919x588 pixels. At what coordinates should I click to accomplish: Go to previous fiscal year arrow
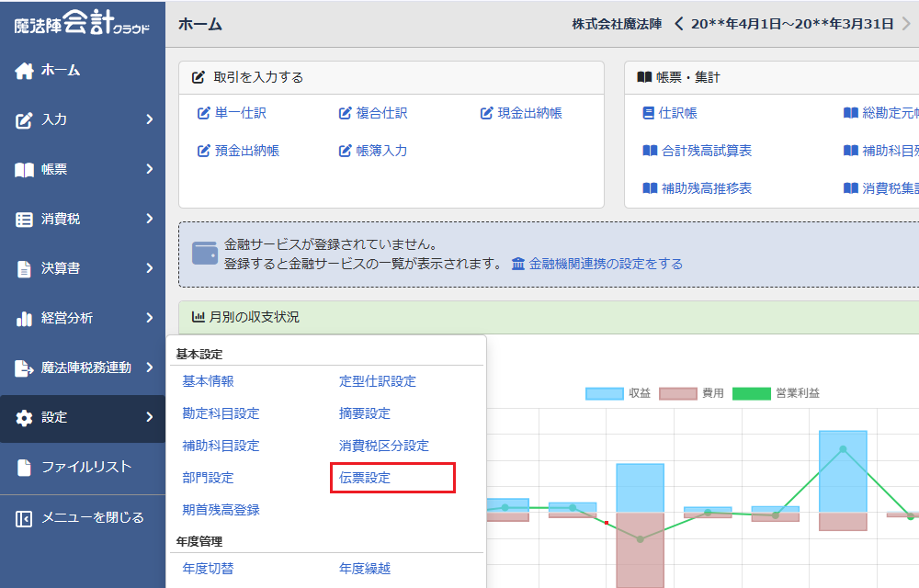[x=679, y=24]
